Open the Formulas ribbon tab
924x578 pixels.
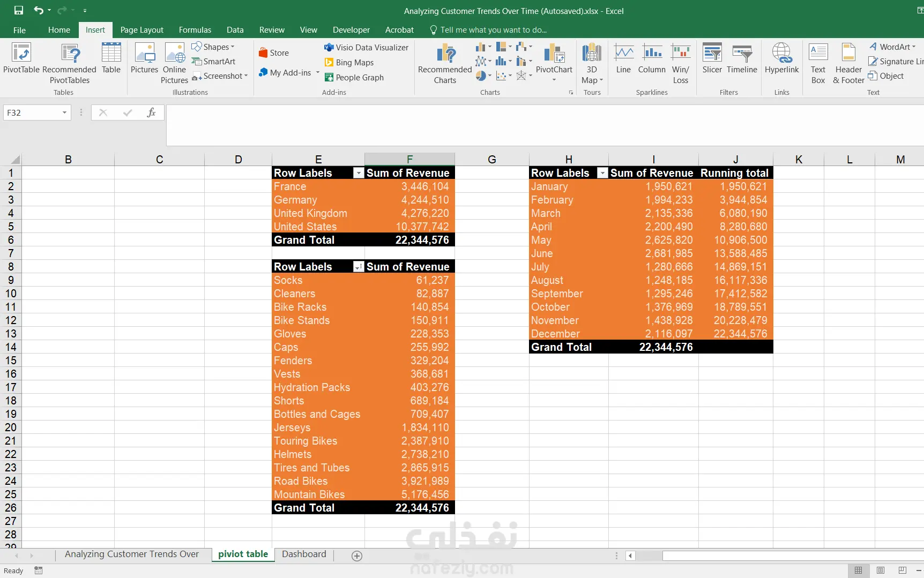point(195,30)
